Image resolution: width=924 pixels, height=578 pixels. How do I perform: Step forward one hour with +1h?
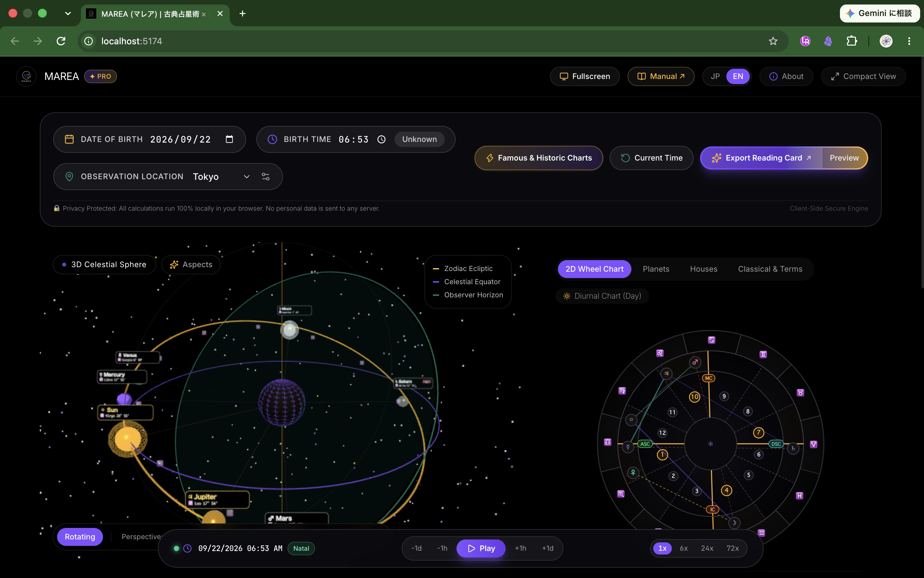520,548
